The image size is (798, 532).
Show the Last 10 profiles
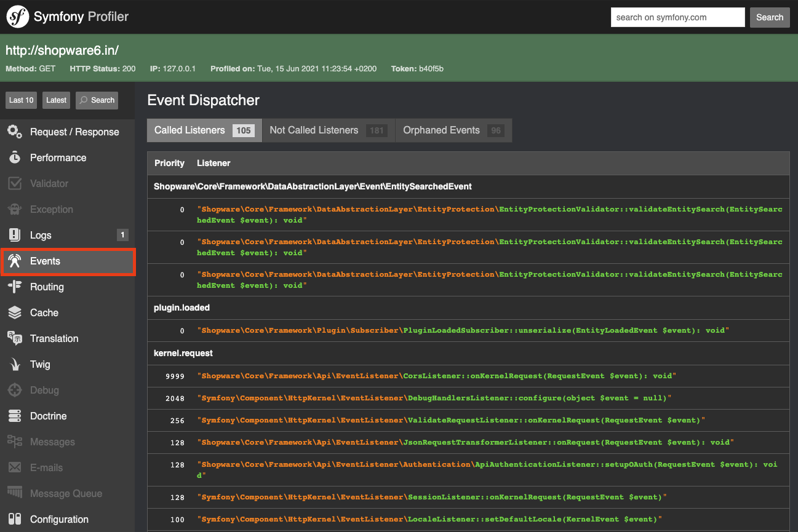click(21, 100)
